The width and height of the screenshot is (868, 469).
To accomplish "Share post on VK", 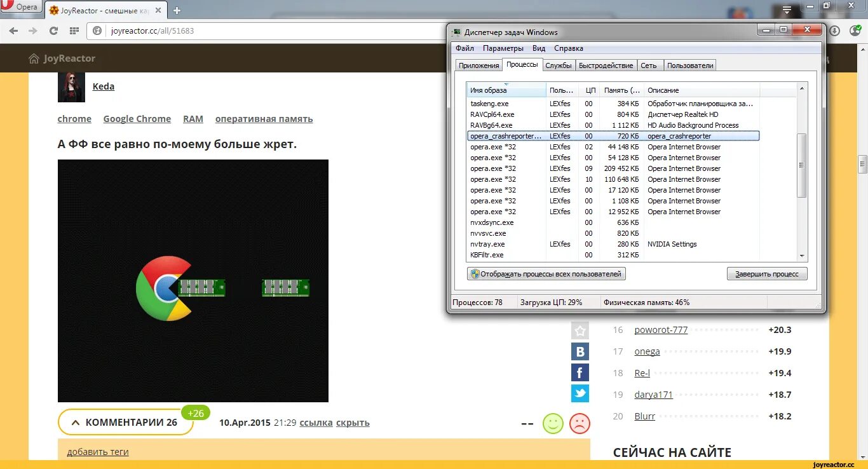I will (580, 351).
